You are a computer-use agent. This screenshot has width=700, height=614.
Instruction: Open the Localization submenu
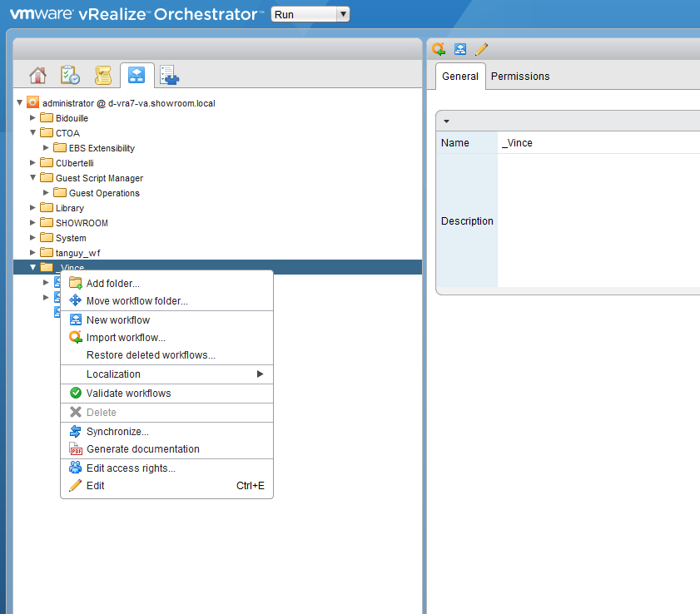click(x=166, y=374)
